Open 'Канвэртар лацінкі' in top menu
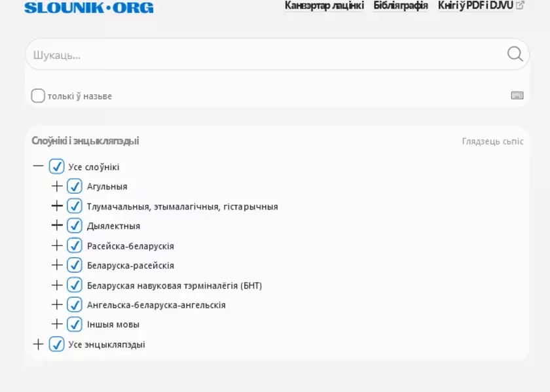The height and width of the screenshot is (392, 550). 324,6
